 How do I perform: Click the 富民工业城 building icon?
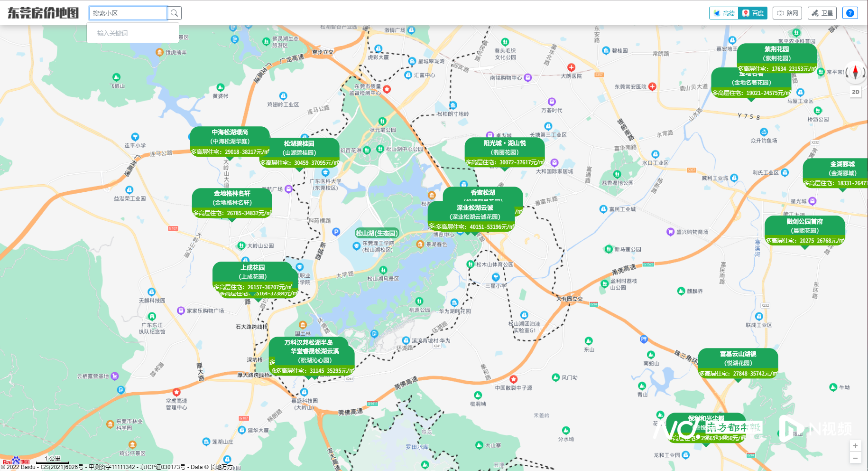[x=603, y=209]
